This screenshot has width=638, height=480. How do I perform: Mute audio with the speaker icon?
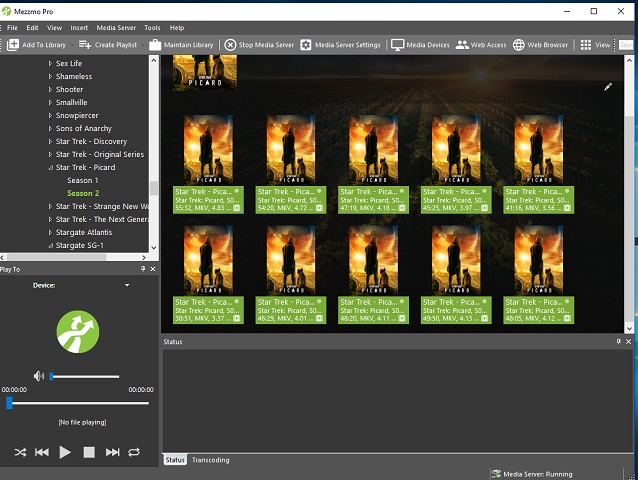pyautogui.click(x=39, y=376)
